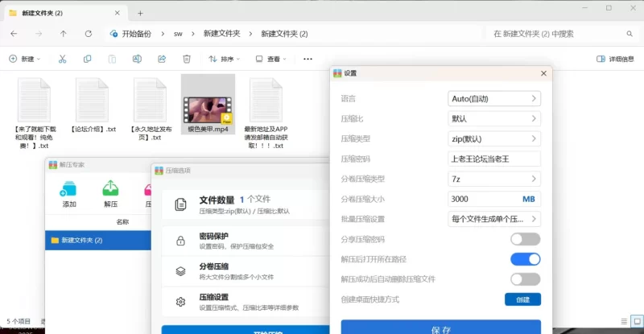Select the 最新地址及APP txt file
Viewport: 644px width, 334px height.
point(266,113)
